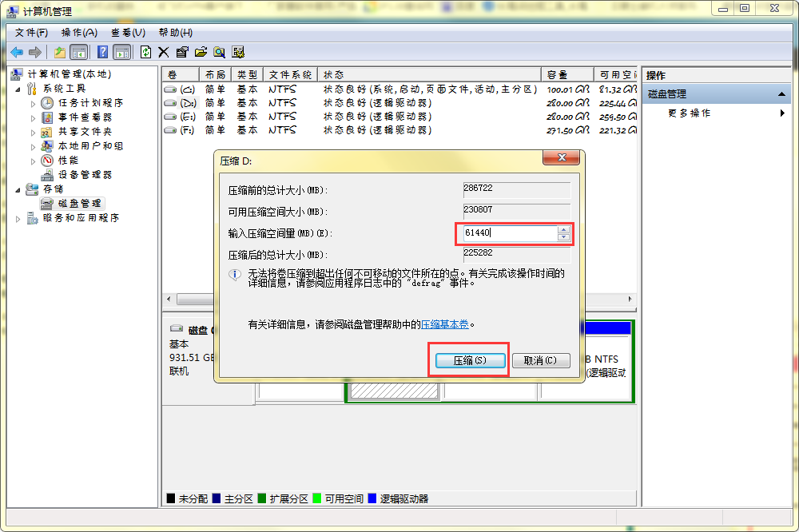Click the magnifier search toolbar icon
This screenshot has height=532, width=799.
pos(219,52)
